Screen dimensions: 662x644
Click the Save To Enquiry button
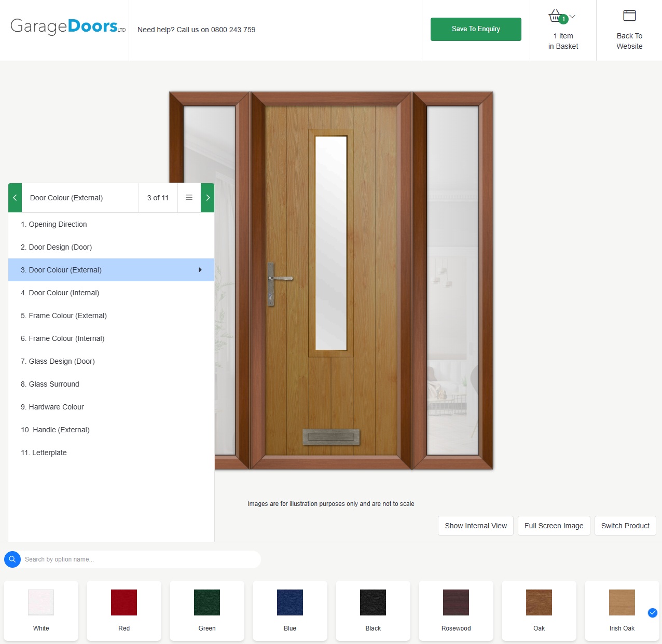(x=476, y=29)
